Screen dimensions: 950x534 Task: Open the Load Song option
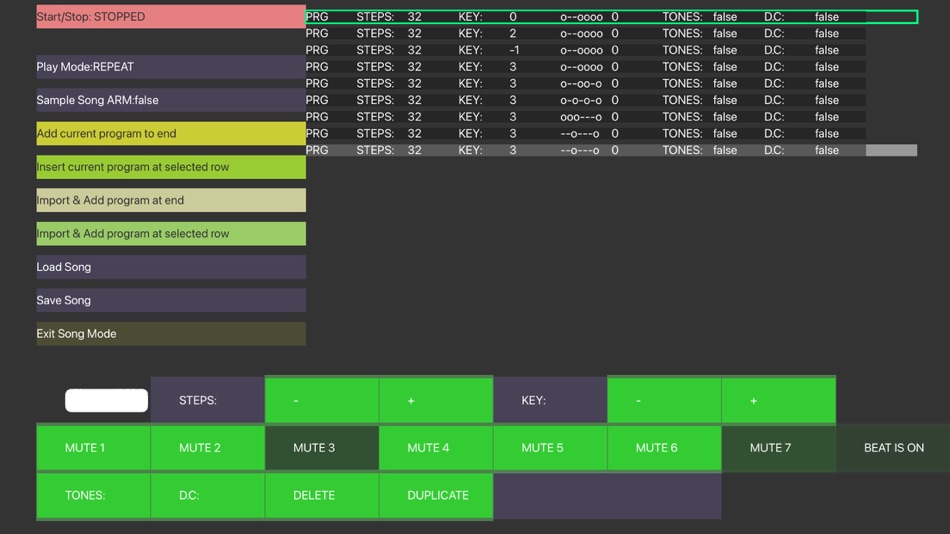point(171,267)
